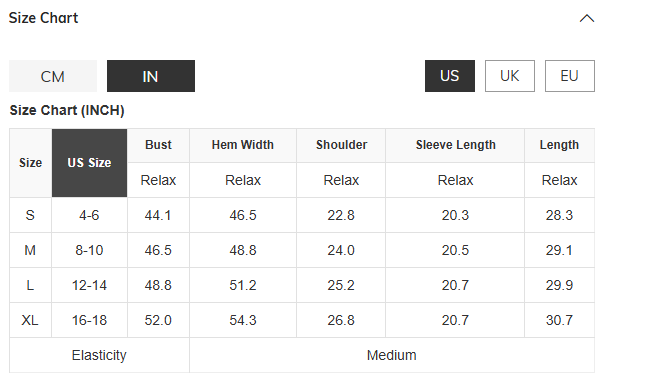Click the Shoulder column header
656x383 pixels.
341,145
